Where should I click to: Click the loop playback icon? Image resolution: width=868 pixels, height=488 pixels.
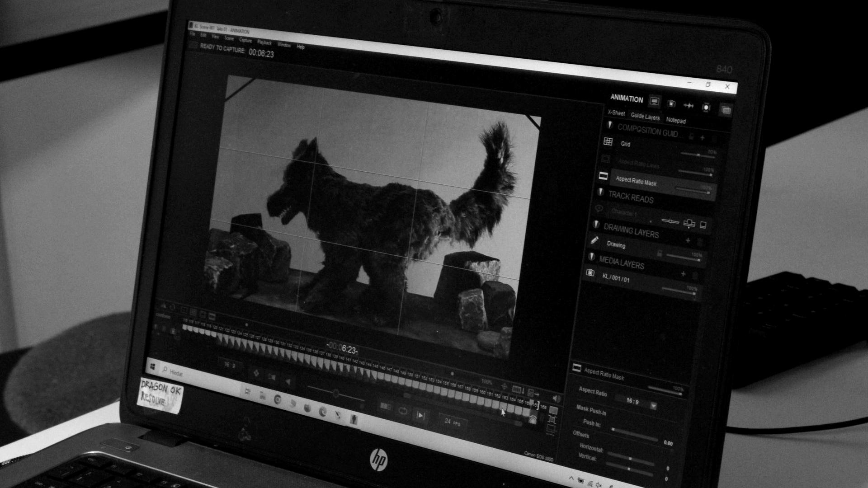[x=402, y=411]
